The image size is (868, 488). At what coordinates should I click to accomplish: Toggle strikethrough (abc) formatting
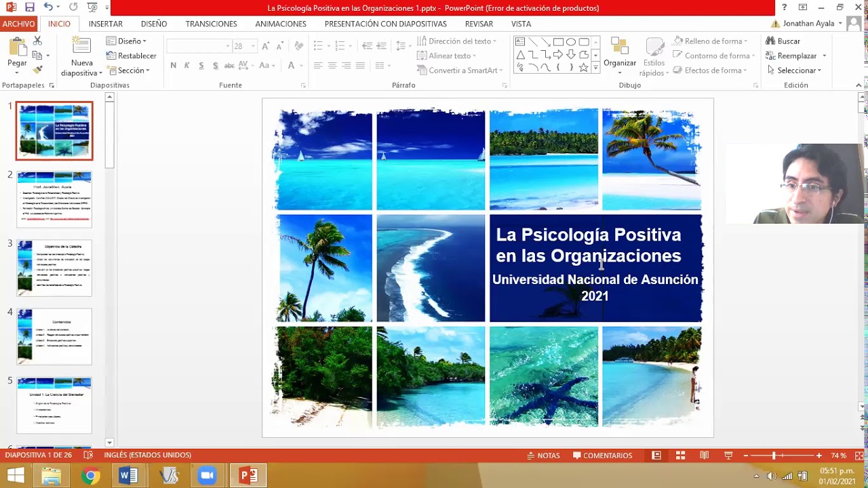[229, 66]
